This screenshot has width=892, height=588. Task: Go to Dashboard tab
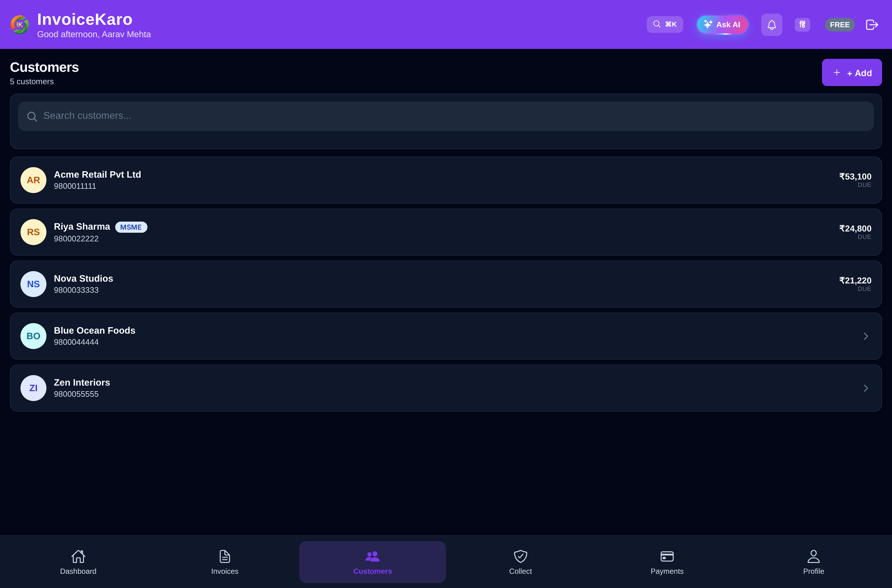[78, 562]
